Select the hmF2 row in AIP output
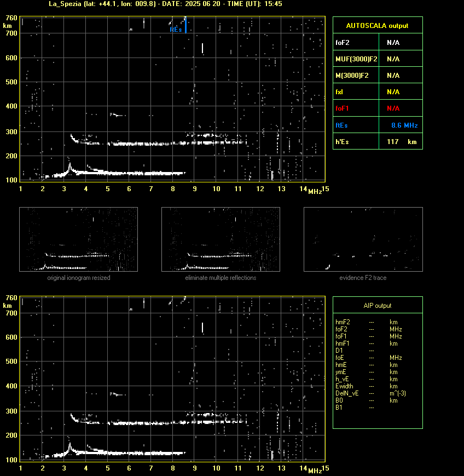 coord(370,322)
